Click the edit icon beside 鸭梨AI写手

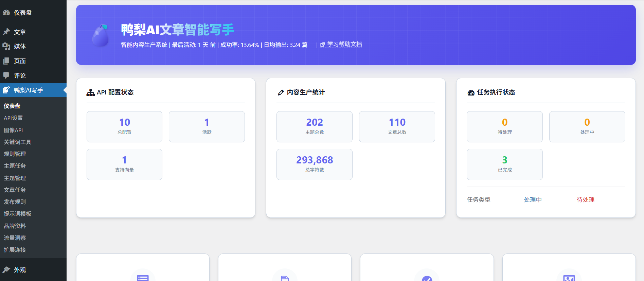(x=6, y=90)
